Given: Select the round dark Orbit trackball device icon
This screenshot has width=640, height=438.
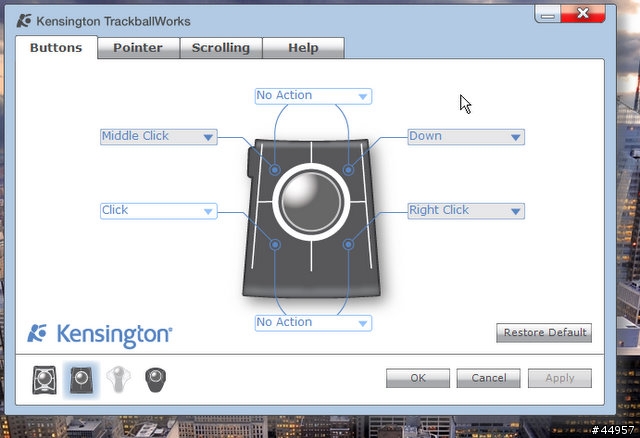Looking at the screenshot, I should tap(156, 380).
